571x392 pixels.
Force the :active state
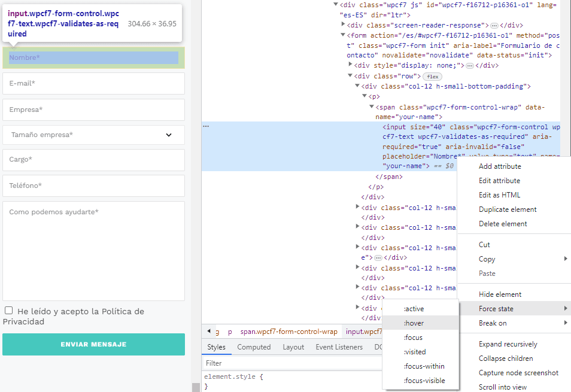(x=421, y=309)
